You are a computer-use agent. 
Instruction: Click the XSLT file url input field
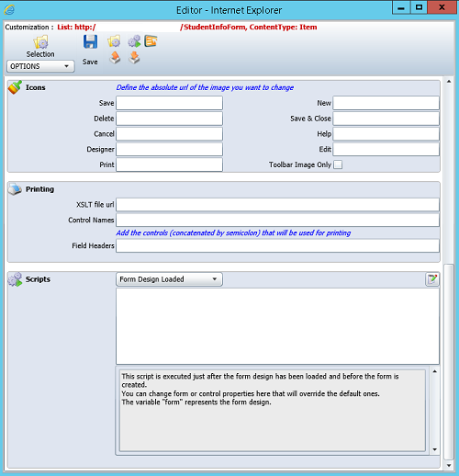click(x=277, y=205)
